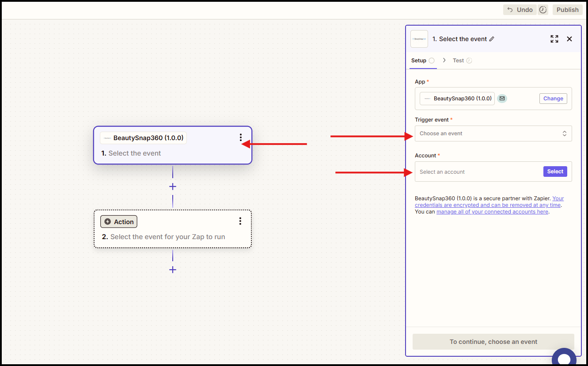Rename step using the pencil icon
This screenshot has width=588, height=366.
(x=492, y=39)
